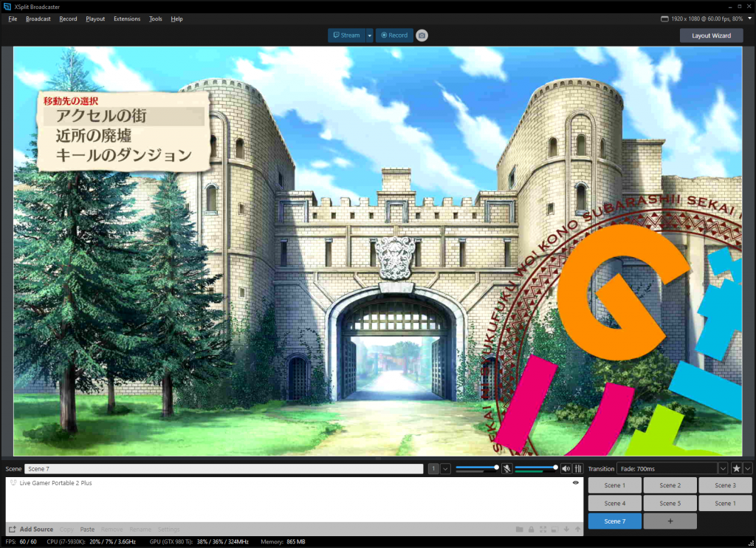Click the lock source icon
Image resolution: width=756 pixels, height=548 pixels.
point(532,530)
